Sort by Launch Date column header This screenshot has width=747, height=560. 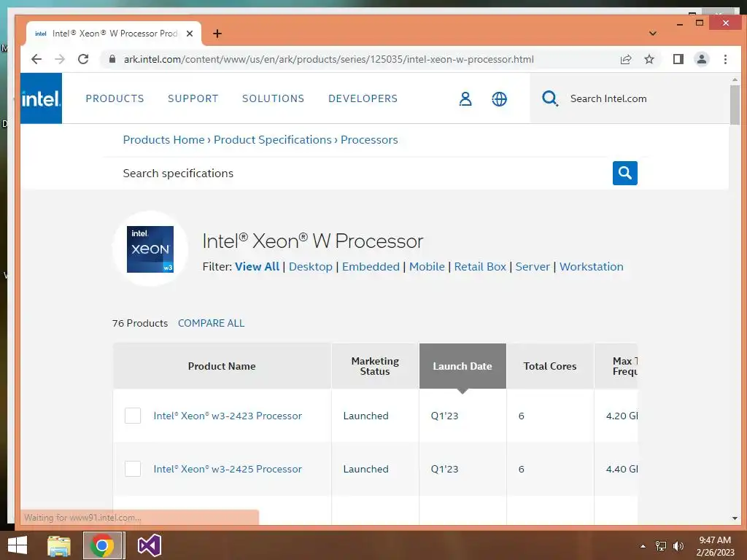click(x=462, y=366)
